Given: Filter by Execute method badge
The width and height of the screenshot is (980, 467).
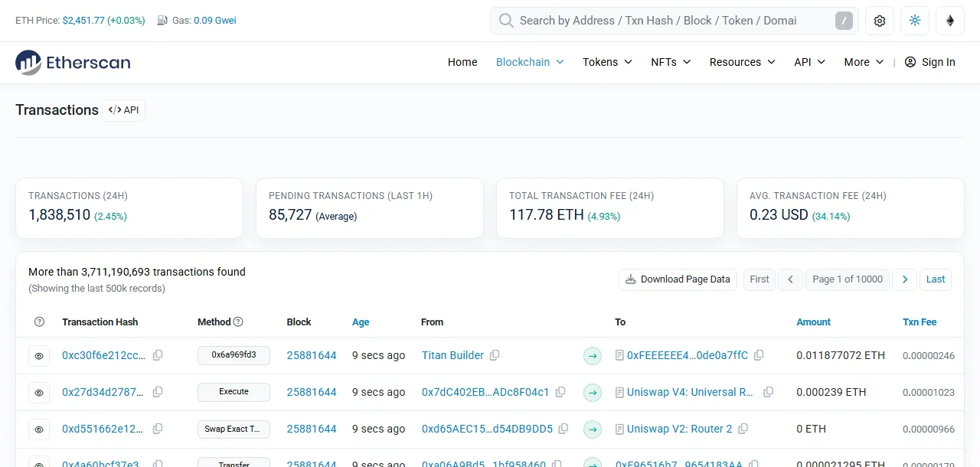Looking at the screenshot, I should [x=234, y=392].
